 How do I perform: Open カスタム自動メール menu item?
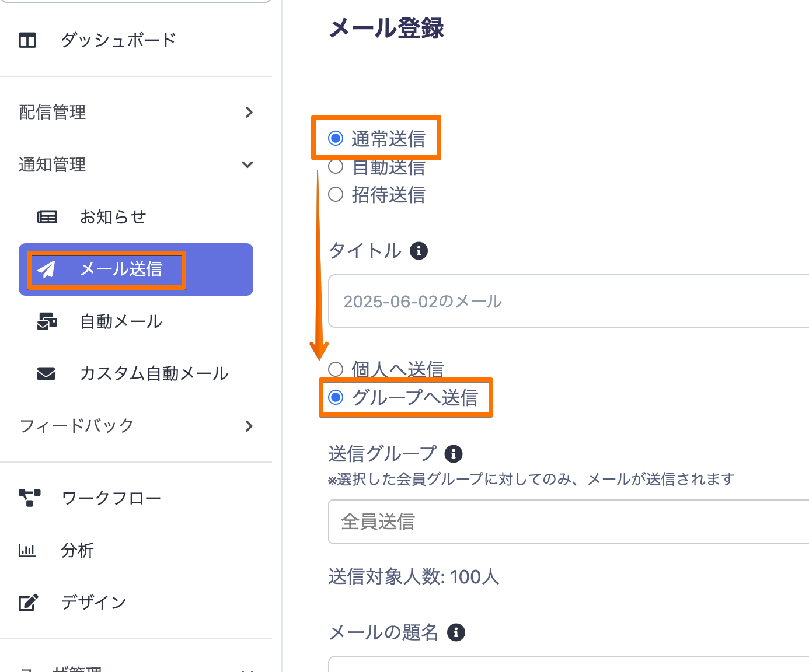pyautogui.click(x=154, y=373)
